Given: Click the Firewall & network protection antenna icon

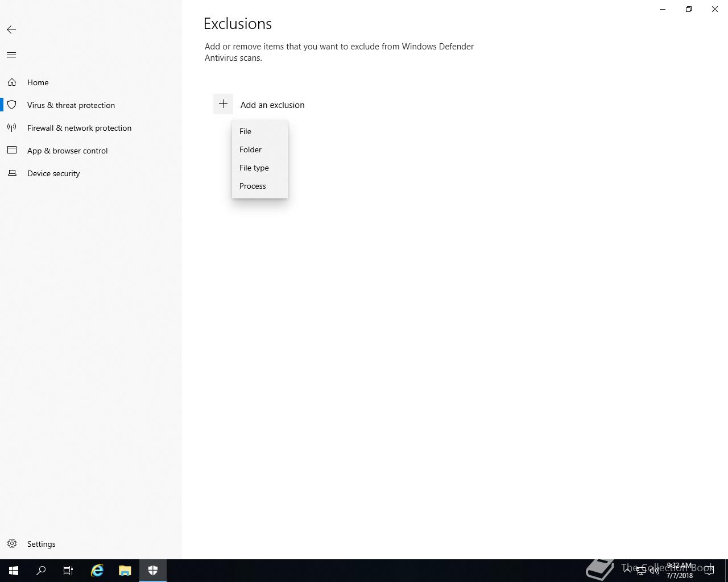Looking at the screenshot, I should [x=12, y=128].
